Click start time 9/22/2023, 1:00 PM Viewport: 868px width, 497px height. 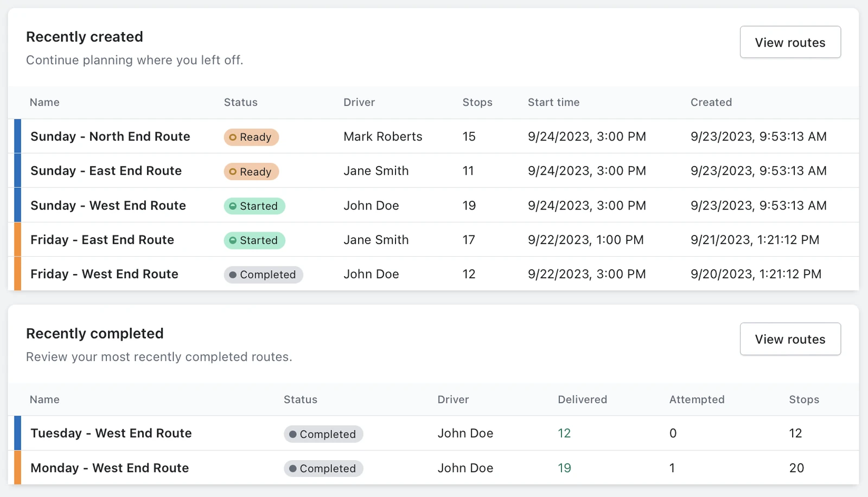[585, 240]
